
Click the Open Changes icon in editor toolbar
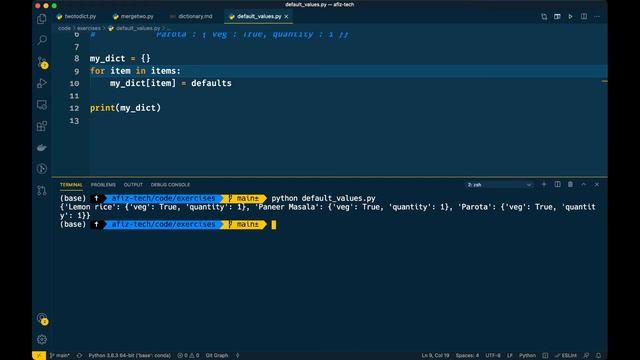pos(544,17)
